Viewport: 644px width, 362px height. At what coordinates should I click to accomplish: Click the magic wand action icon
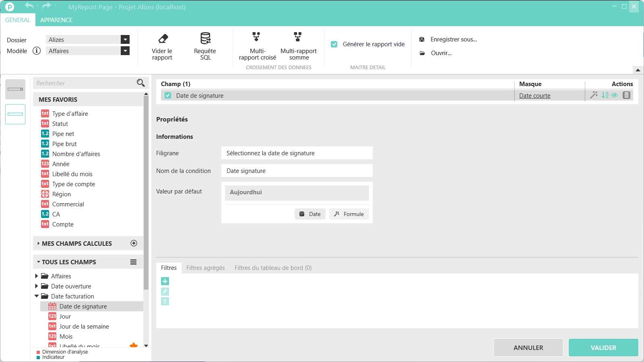coord(594,95)
